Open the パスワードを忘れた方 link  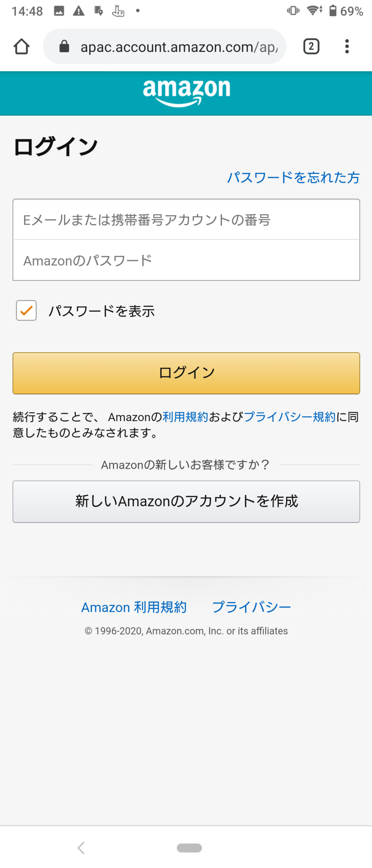pyautogui.click(x=293, y=177)
